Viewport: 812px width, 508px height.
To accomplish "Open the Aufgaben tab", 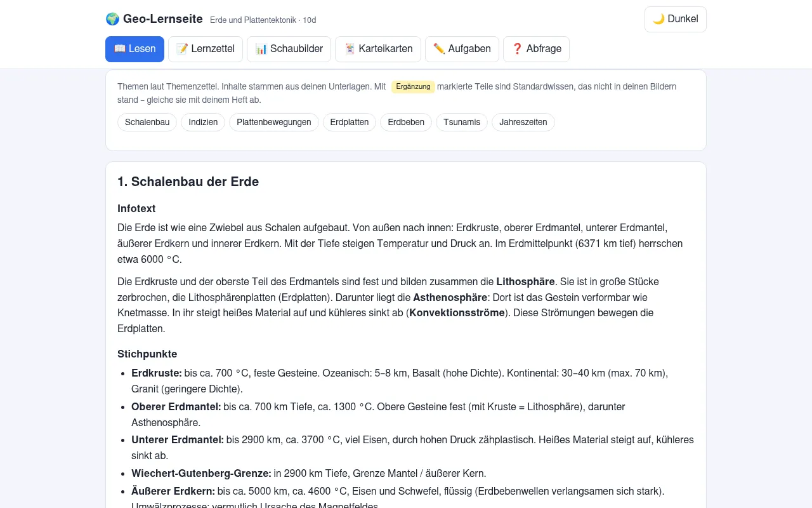I will (462, 49).
